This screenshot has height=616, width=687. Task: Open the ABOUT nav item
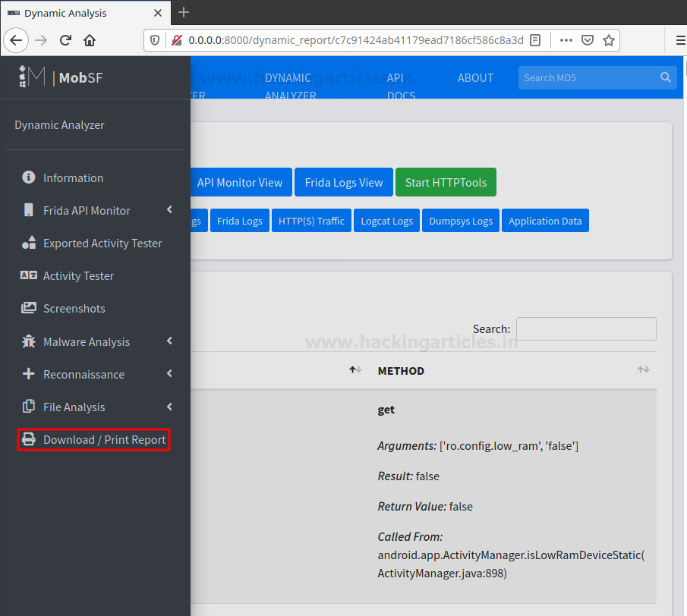point(475,78)
